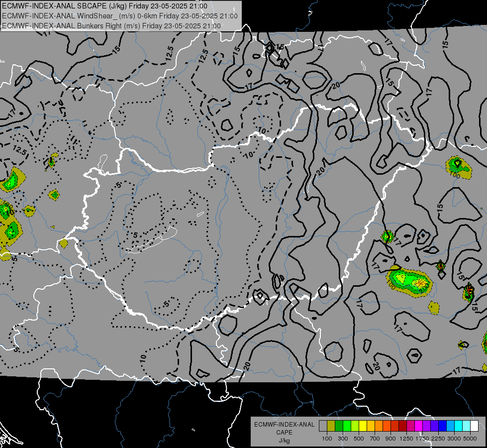Image resolution: width=487 pixels, height=448 pixels.
Task: Click the 1250 value label in the legend
Action: click(x=406, y=439)
